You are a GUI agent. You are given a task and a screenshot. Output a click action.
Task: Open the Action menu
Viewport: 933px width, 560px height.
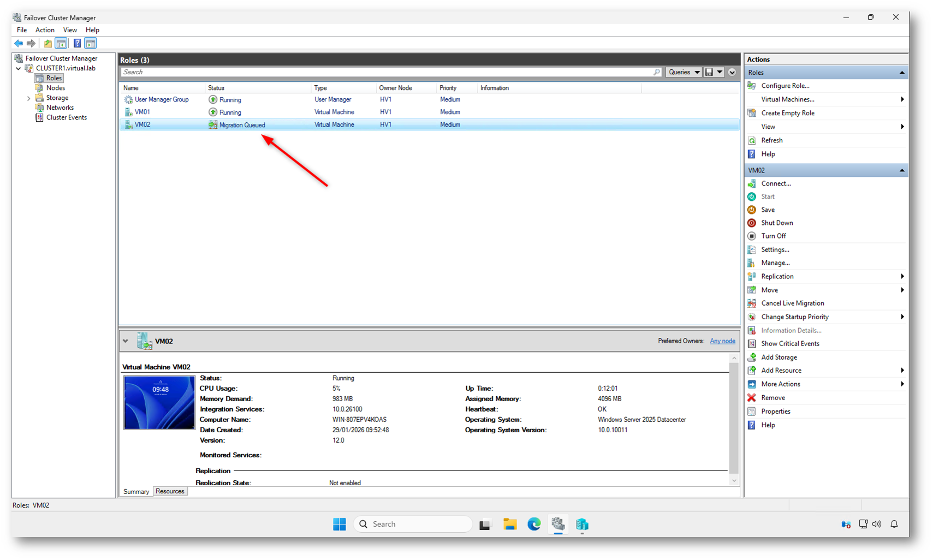coord(45,30)
